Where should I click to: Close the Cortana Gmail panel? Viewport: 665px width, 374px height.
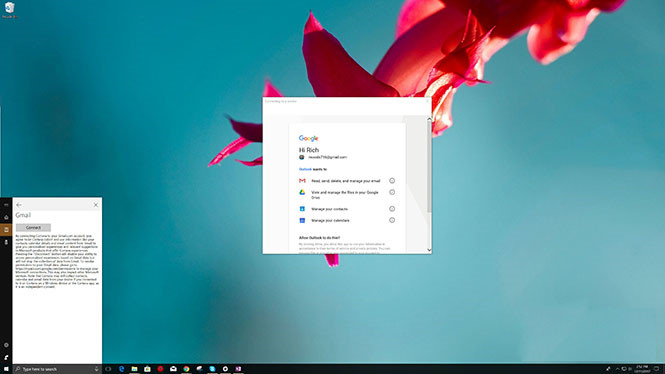pyautogui.click(x=96, y=205)
